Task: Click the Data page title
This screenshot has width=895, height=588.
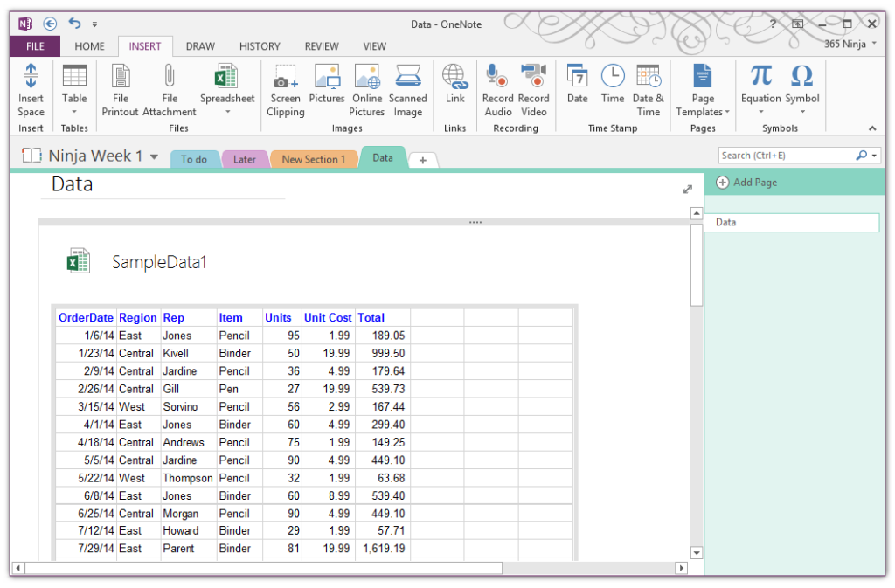Action: [x=72, y=184]
